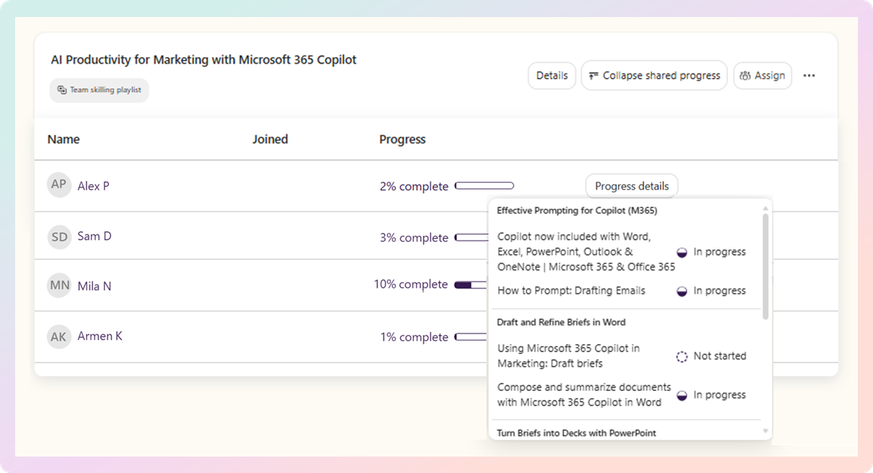Screen dimensions: 873x473
Task: Click the popup scrollbar up arrow
Action: click(x=766, y=209)
